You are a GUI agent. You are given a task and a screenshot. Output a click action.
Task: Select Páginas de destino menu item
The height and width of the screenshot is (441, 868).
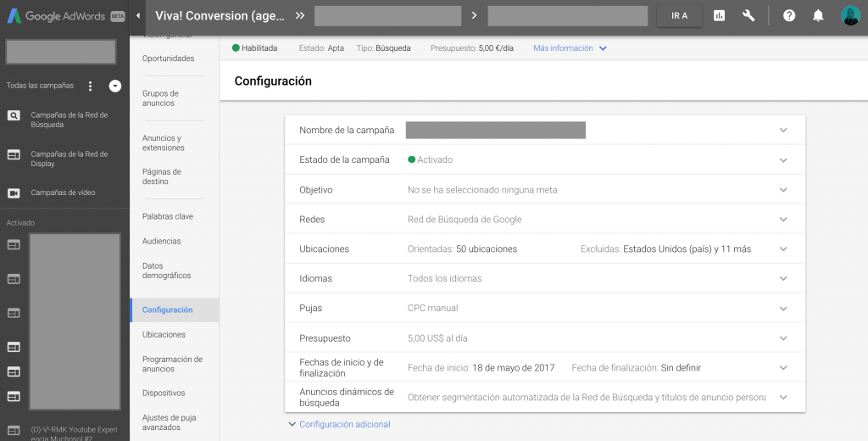pyautogui.click(x=162, y=176)
